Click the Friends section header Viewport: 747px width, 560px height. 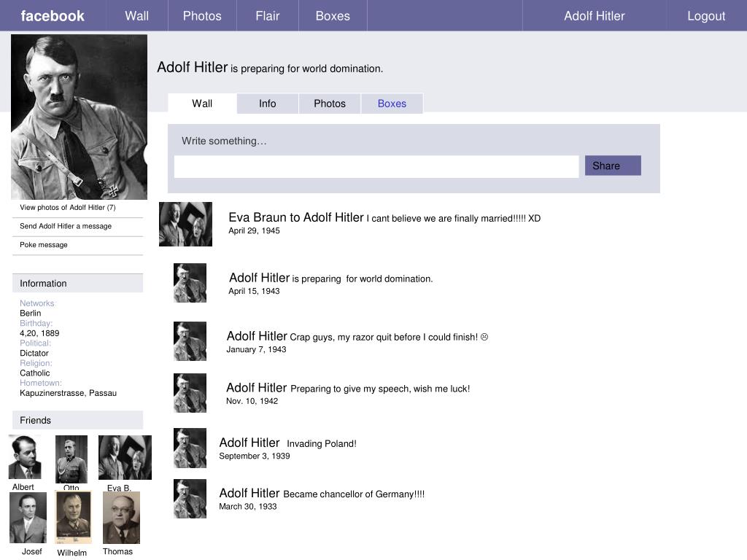pyautogui.click(x=77, y=420)
